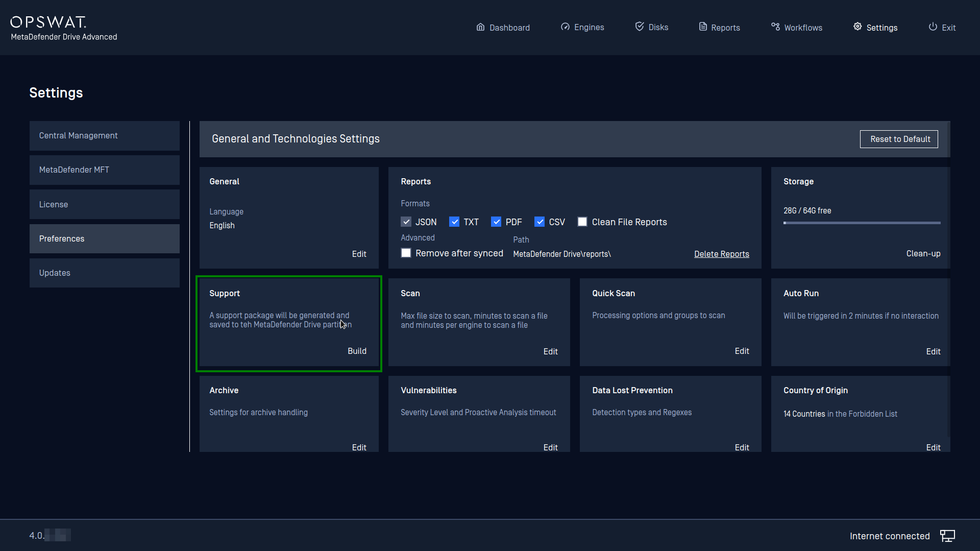The image size is (980, 551).
Task: Click the Delete Reports link
Action: pyautogui.click(x=721, y=254)
